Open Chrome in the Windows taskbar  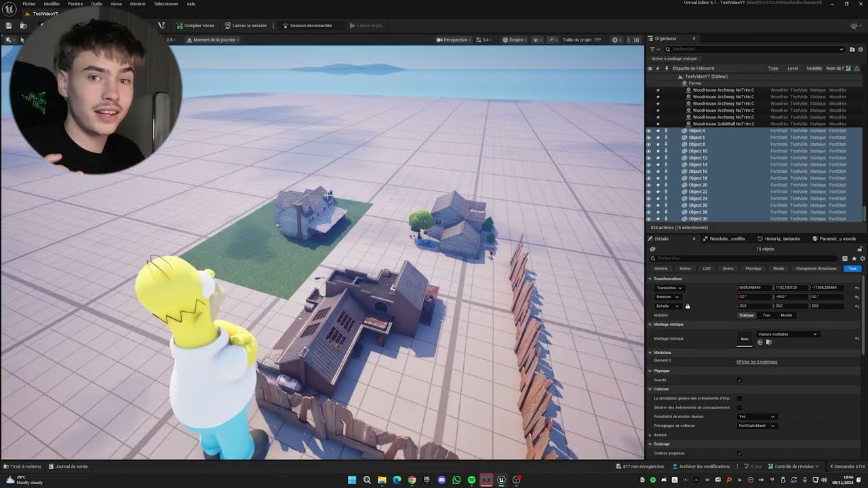(x=412, y=480)
